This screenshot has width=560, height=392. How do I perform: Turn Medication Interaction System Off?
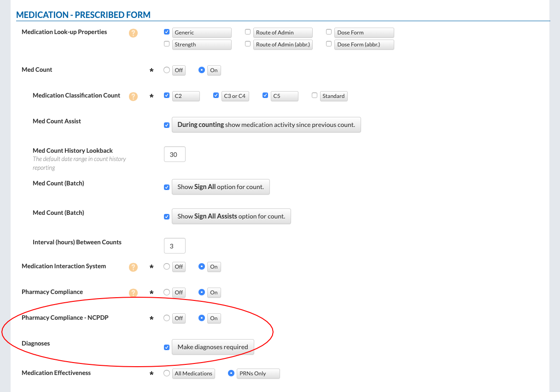pyautogui.click(x=167, y=266)
